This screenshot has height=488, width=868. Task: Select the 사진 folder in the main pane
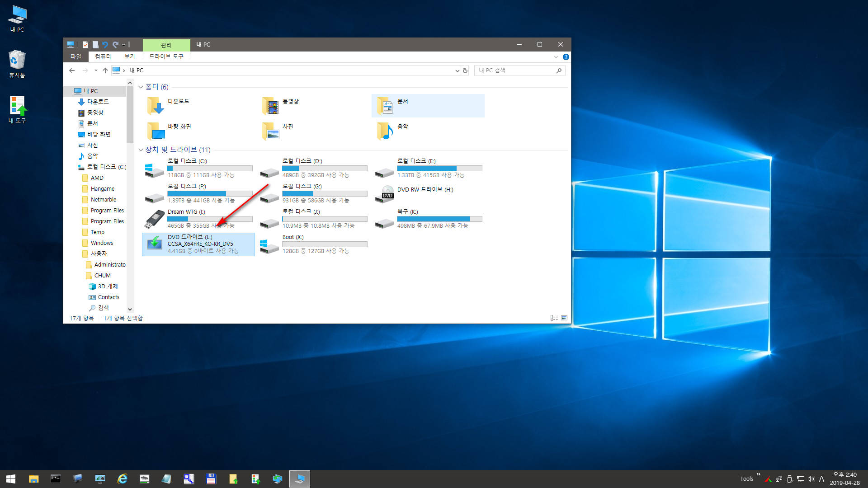point(313,131)
